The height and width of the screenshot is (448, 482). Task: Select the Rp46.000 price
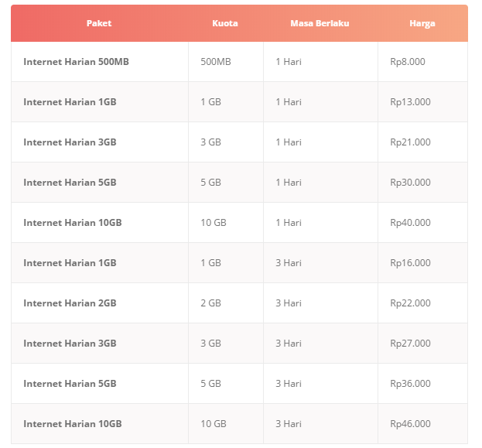[410, 424]
